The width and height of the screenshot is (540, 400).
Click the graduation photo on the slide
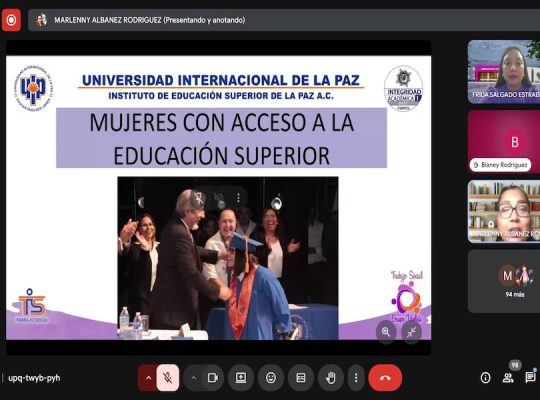(228, 258)
